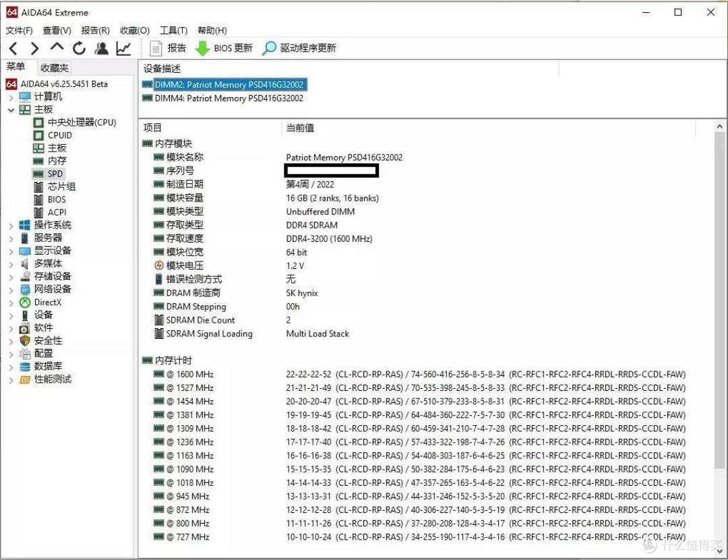This screenshot has width=728, height=560.
Task: Open the user/favorites person icon in toolbar
Action: click(x=101, y=49)
